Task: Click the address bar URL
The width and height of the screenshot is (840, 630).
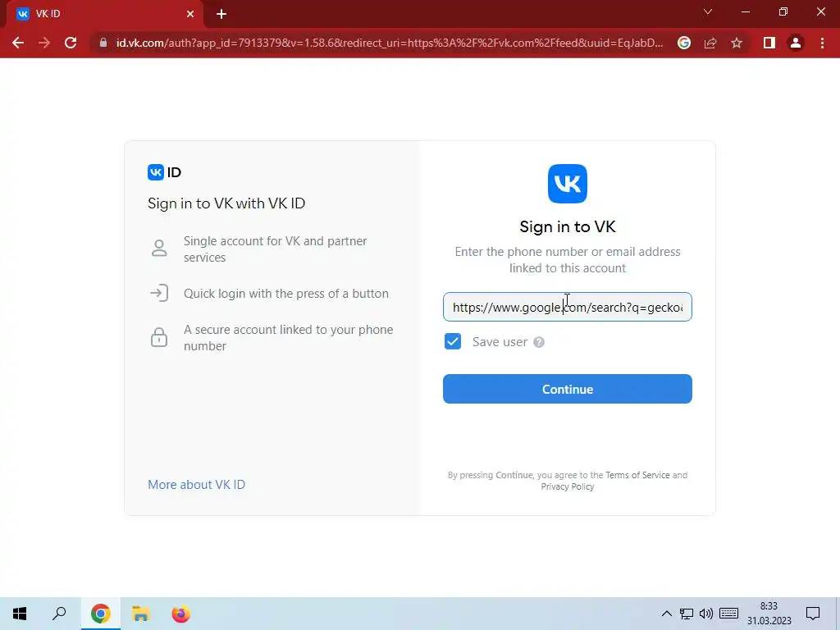Action: (390, 43)
